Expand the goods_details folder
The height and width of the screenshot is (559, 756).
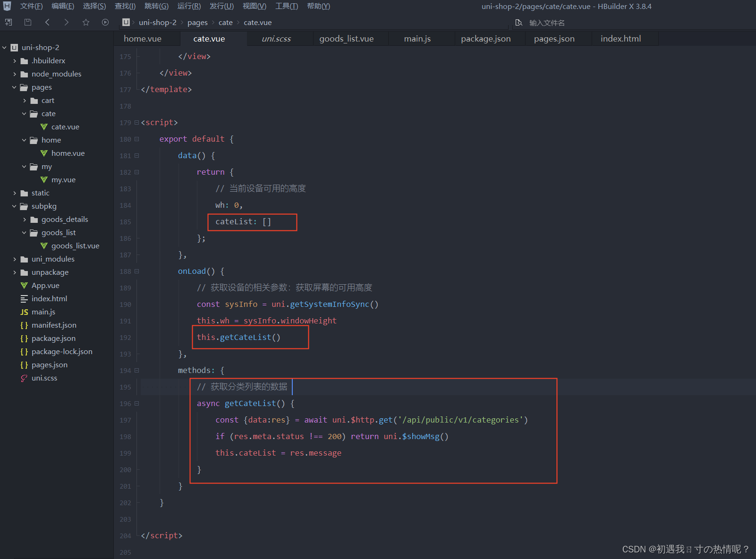click(x=24, y=219)
